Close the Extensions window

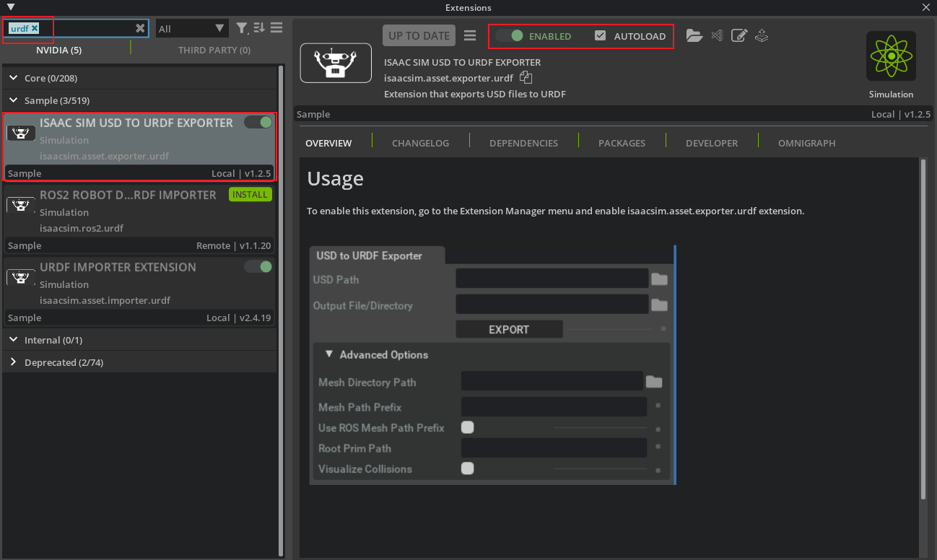[x=926, y=7]
